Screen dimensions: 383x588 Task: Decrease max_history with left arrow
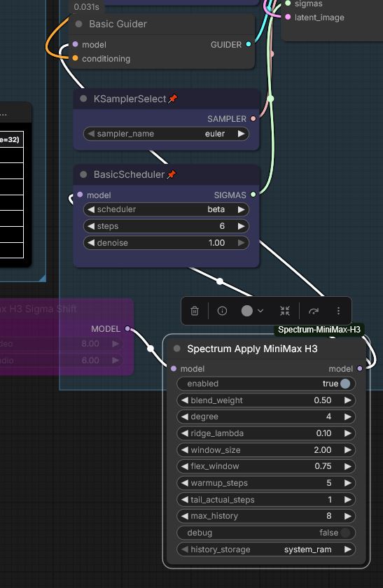(184, 516)
